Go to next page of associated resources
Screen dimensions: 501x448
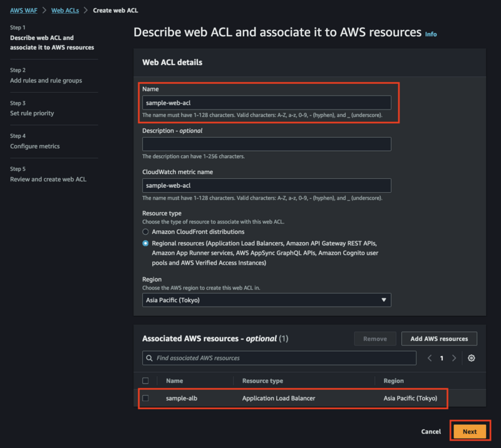454,358
